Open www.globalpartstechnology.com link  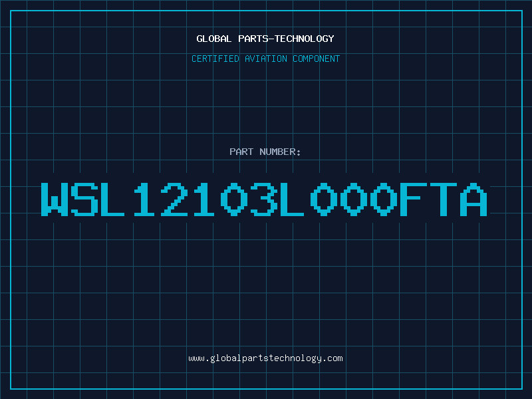(265, 358)
